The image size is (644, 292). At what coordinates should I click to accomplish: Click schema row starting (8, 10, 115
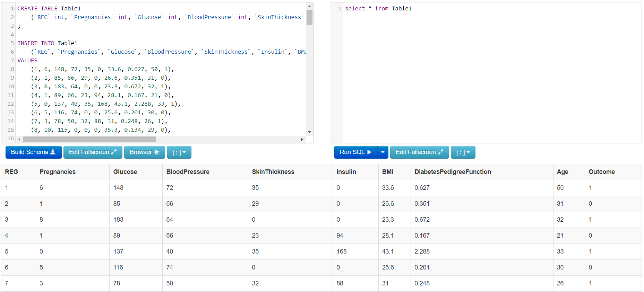pos(101,130)
